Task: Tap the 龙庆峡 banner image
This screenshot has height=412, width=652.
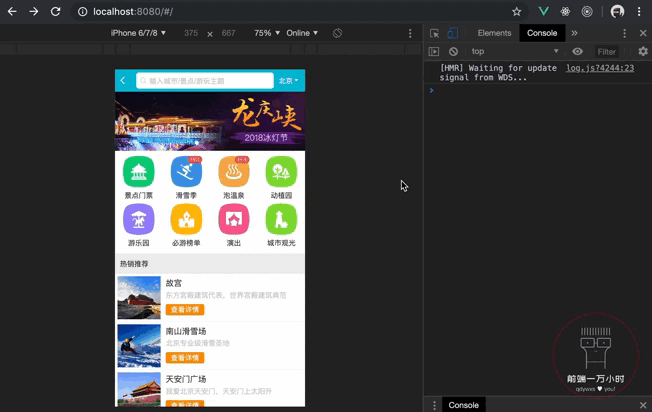Action: [x=210, y=121]
